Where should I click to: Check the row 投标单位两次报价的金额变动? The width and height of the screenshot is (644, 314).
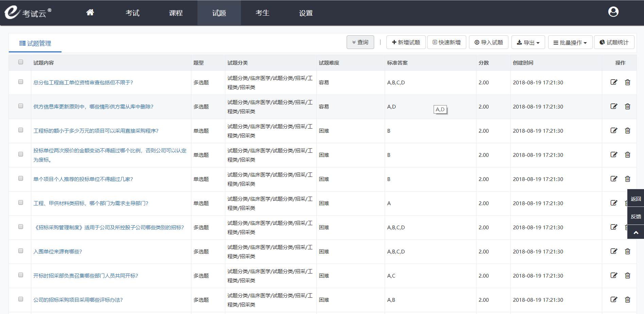[x=21, y=154]
